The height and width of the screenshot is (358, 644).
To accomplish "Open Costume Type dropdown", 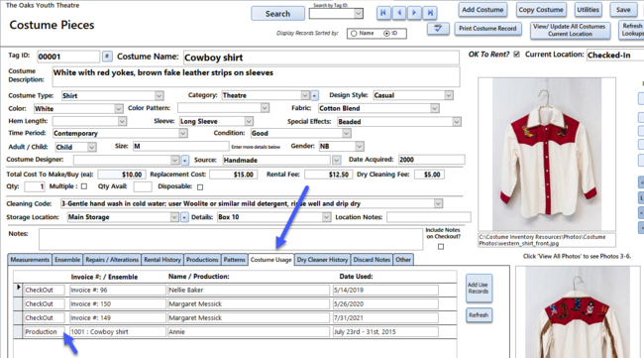I will (x=159, y=96).
